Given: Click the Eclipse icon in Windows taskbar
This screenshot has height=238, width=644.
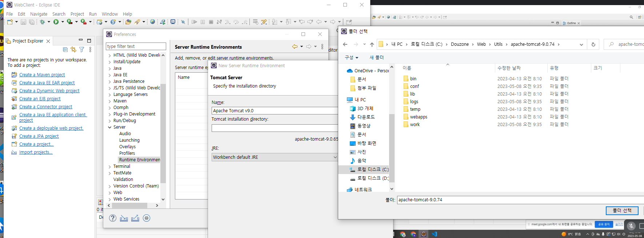Looking at the screenshot, I should tap(424, 234).
